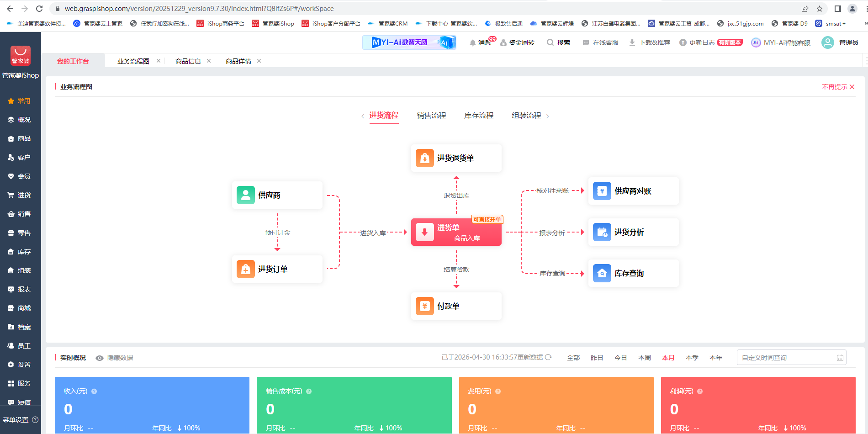
Task: Switch to the 商品详情 tab
Action: (238, 61)
